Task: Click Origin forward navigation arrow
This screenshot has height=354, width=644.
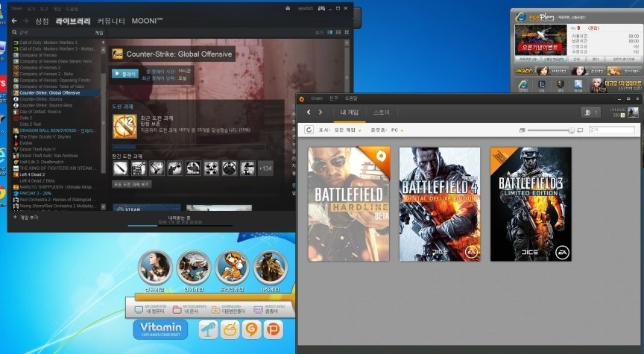Action: tap(321, 112)
